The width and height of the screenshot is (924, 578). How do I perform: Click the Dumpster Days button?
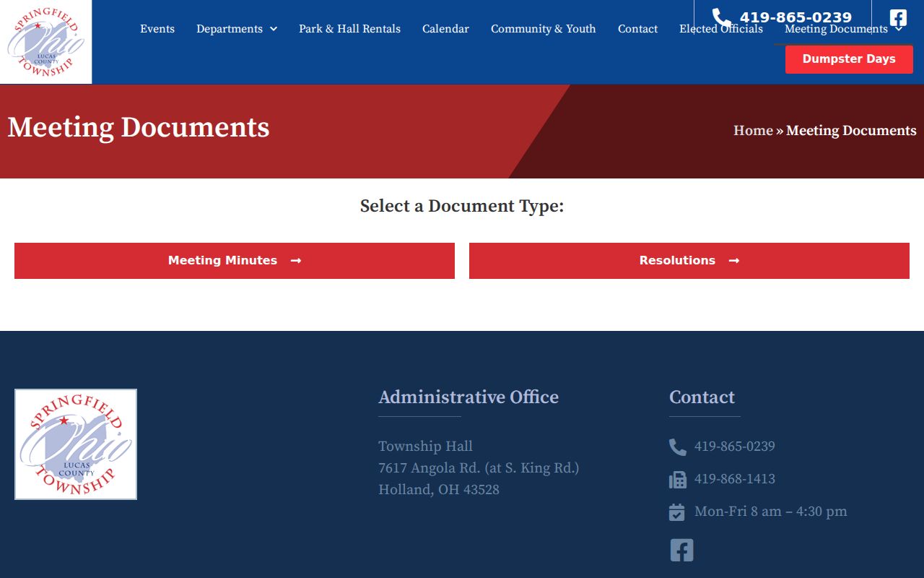(849, 59)
